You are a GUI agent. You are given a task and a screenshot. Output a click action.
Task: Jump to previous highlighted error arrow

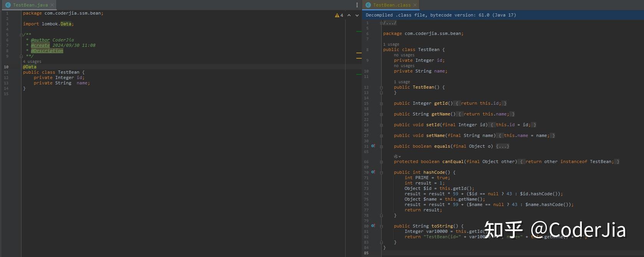pos(349,15)
